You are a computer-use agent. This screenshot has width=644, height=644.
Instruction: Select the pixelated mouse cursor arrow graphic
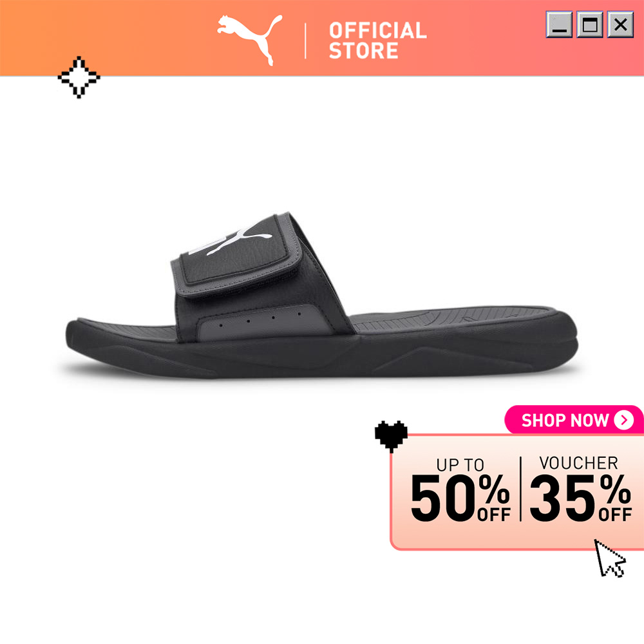[610, 558]
